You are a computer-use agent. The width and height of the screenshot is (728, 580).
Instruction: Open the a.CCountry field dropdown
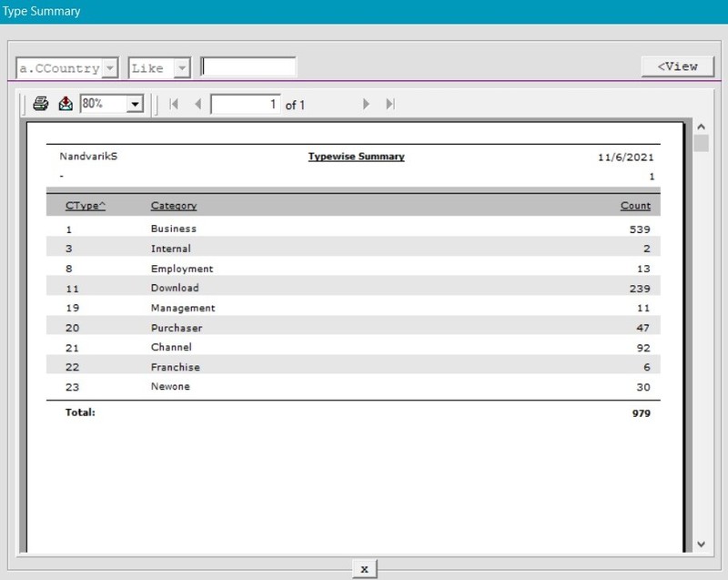[x=109, y=68]
